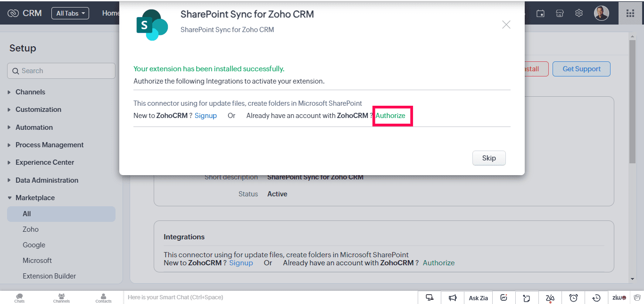The image size is (644, 304).
Task: Select Zoho under Marketplace
Action: [x=31, y=229]
